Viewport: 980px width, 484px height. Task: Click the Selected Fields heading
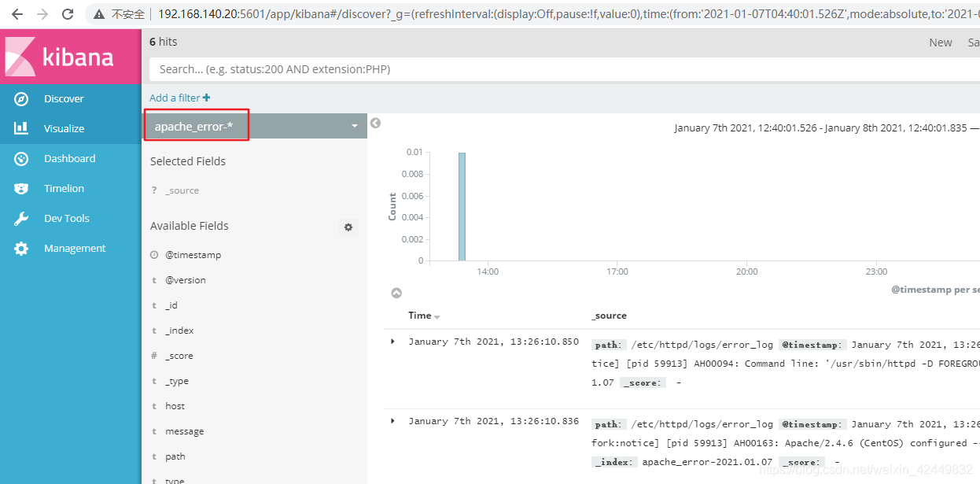[188, 161]
